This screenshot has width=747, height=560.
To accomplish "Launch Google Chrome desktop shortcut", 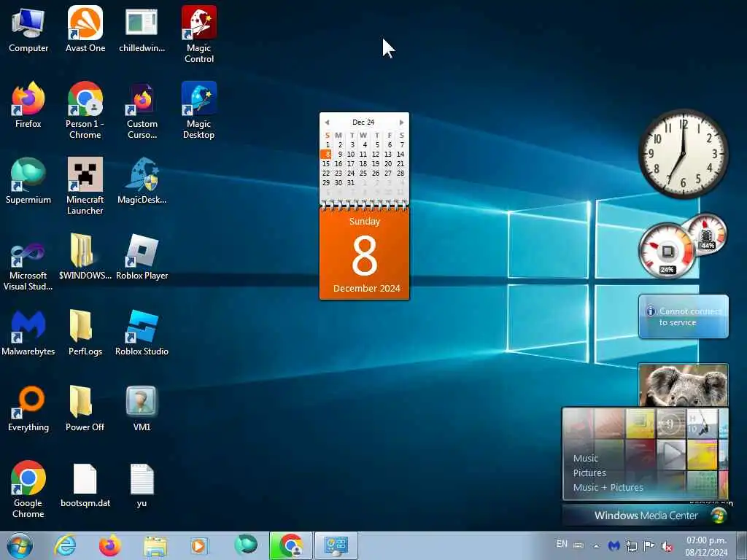I will [x=28, y=489].
